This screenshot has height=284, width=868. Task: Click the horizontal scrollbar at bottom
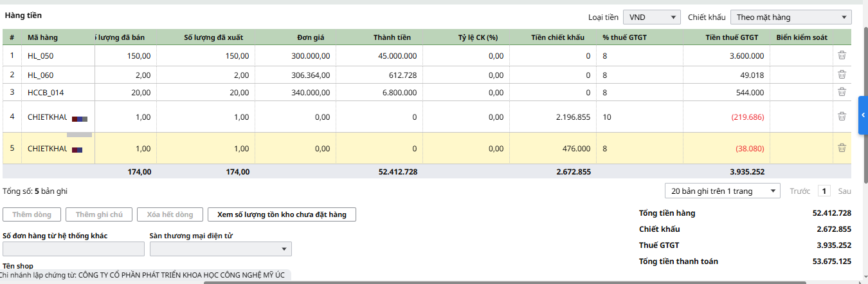pos(505,281)
